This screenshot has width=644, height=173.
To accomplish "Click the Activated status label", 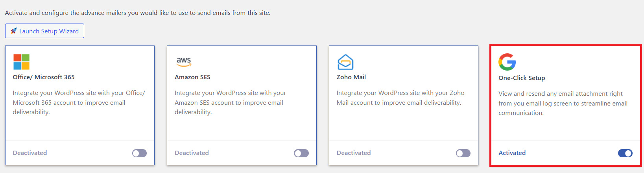I will coord(512,153).
